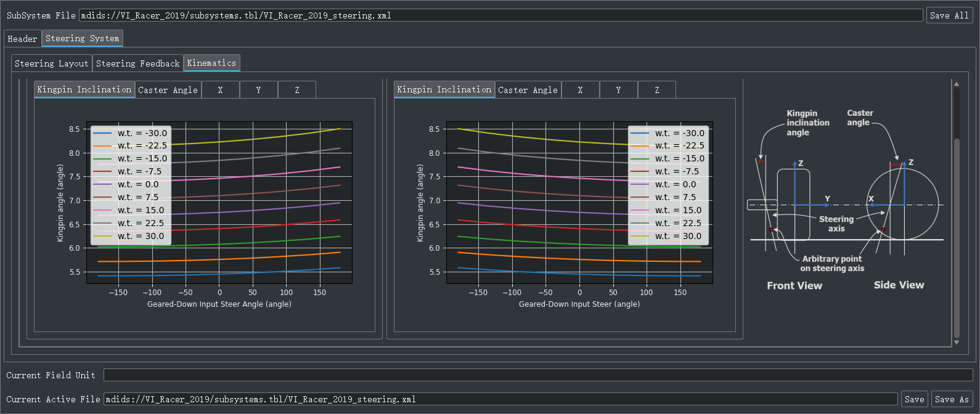Click the Steering axis diagram label
The height and width of the screenshot is (414, 980).
836,224
